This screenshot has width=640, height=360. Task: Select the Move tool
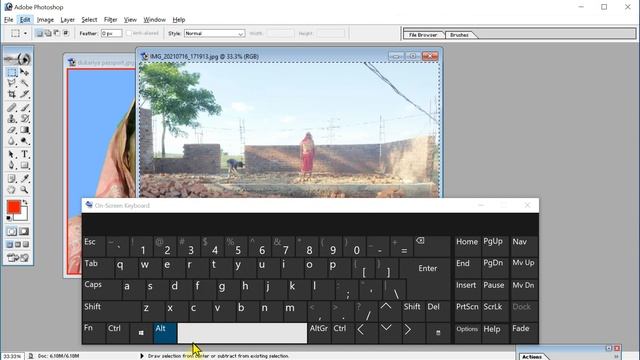click(x=24, y=72)
